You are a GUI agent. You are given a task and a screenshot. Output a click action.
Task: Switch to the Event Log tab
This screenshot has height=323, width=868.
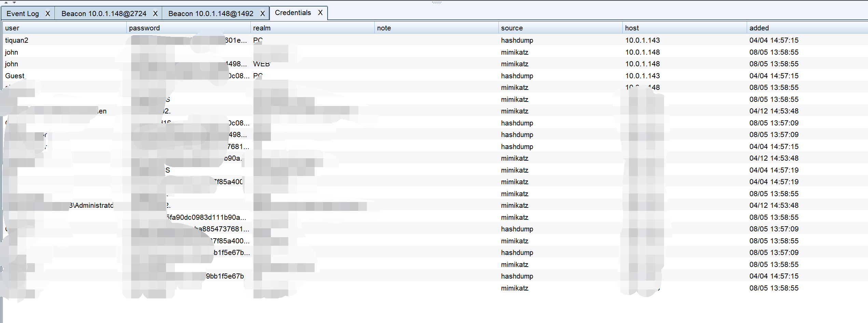click(23, 14)
